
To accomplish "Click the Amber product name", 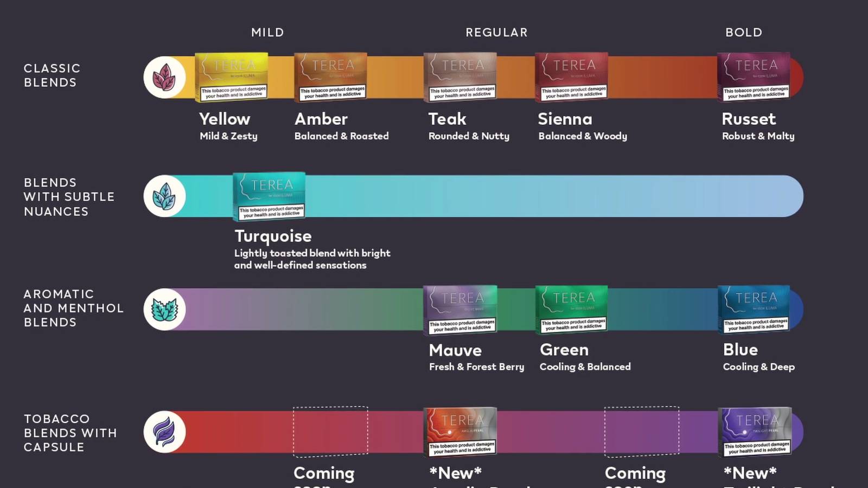I will tap(321, 119).
